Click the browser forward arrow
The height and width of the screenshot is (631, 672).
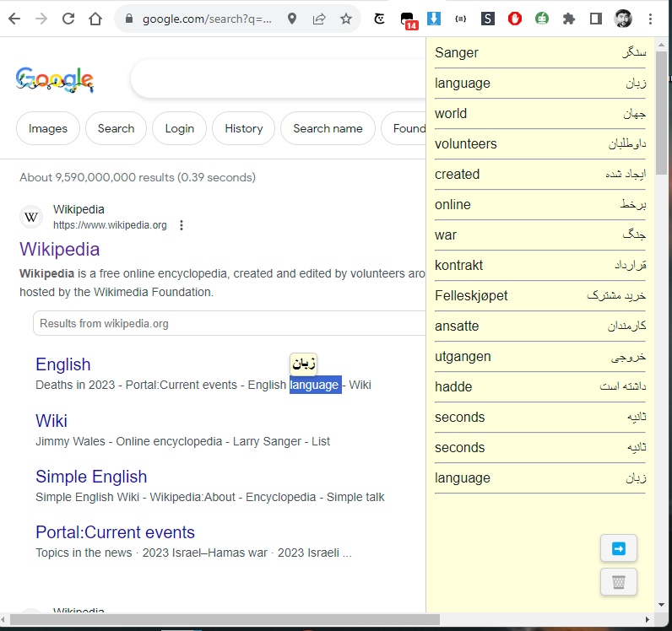coord(41,19)
